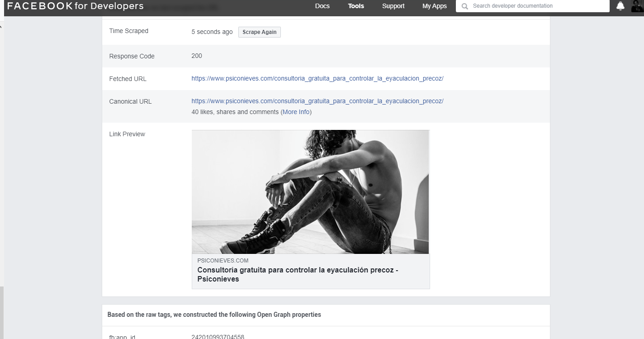Click the PSICONIEVES.COM domain label
Image resolution: width=644 pixels, height=339 pixels.
[x=223, y=261]
